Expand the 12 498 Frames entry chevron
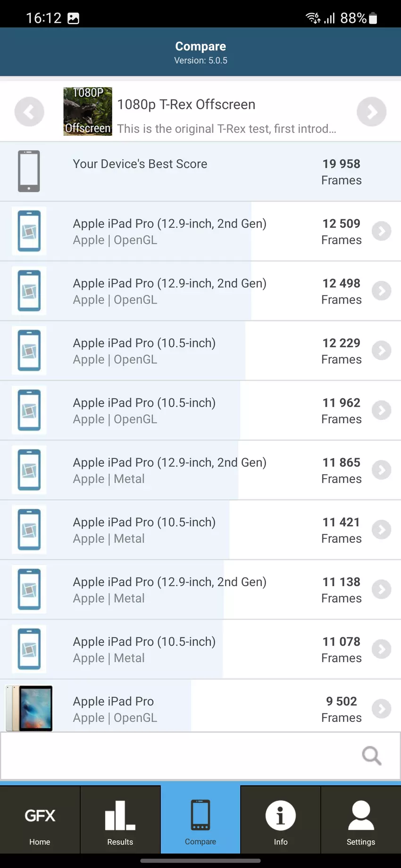The width and height of the screenshot is (401, 868). 381,291
